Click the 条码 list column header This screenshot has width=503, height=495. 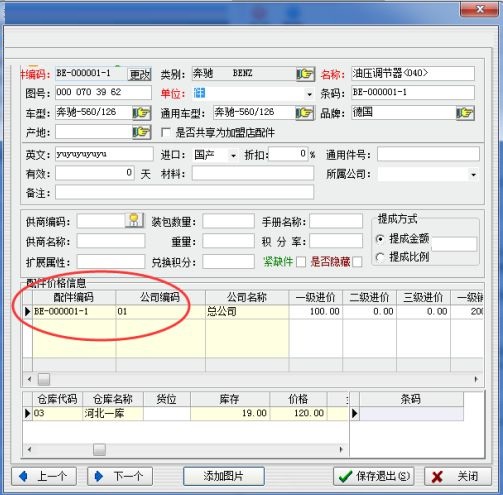click(411, 399)
